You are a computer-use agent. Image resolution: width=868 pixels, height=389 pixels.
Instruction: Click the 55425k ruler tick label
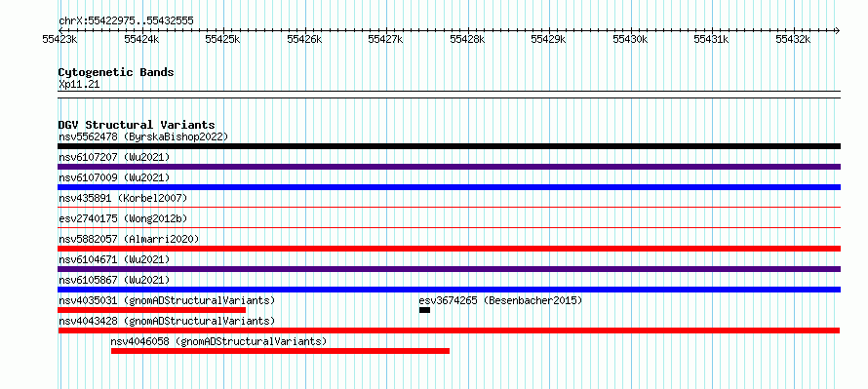coord(222,39)
